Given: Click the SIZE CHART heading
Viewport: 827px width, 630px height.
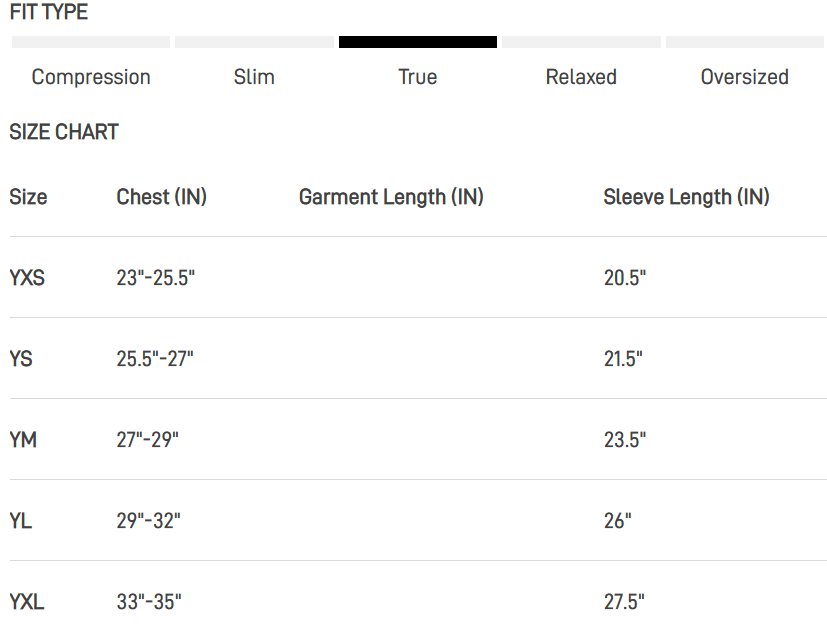Looking at the screenshot, I should pyautogui.click(x=64, y=132).
